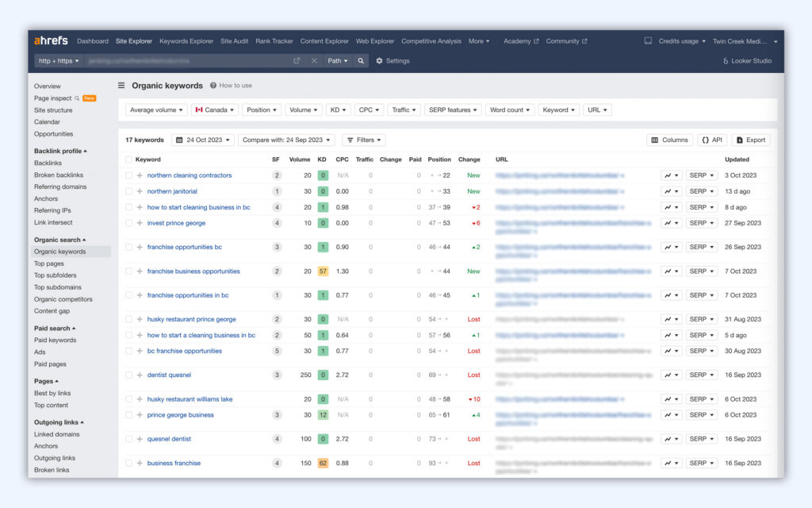
Task: Open the KD filter dropdown
Action: pyautogui.click(x=338, y=110)
